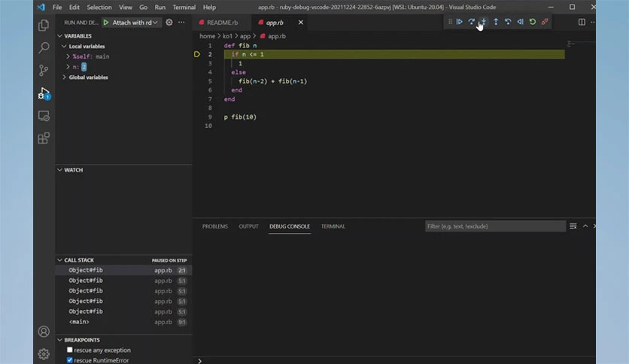This screenshot has height=364, width=629.
Task: Open Run and Debug more actions menu
Action: click(181, 23)
